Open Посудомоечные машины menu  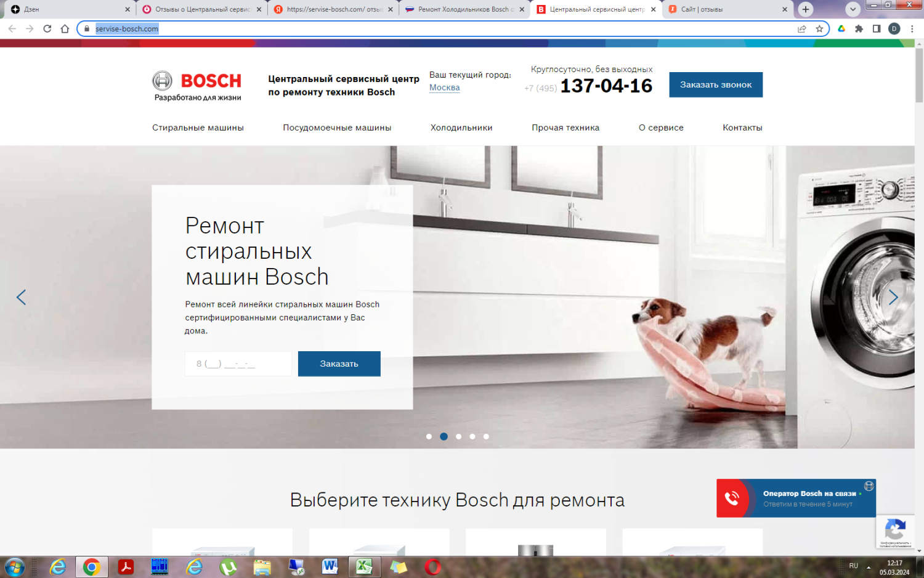[x=337, y=128]
